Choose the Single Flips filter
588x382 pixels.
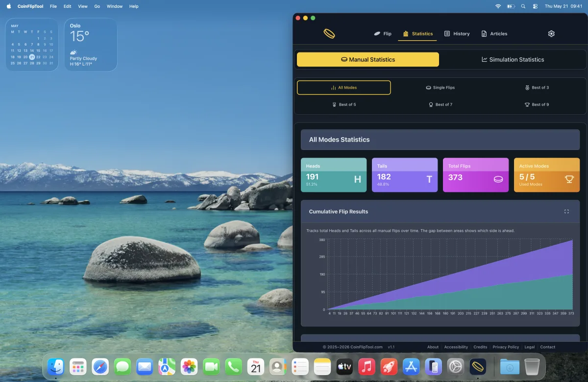pyautogui.click(x=440, y=88)
